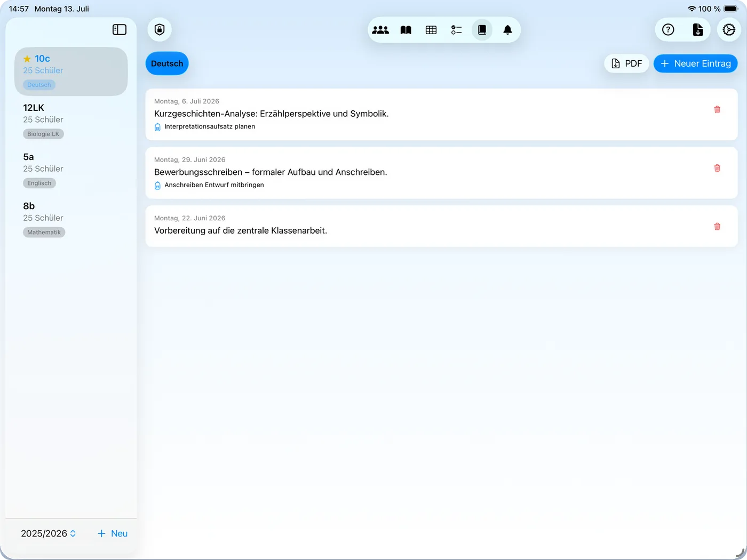
Task: Open the Bewerbungsschreiben entry
Action: click(441, 173)
